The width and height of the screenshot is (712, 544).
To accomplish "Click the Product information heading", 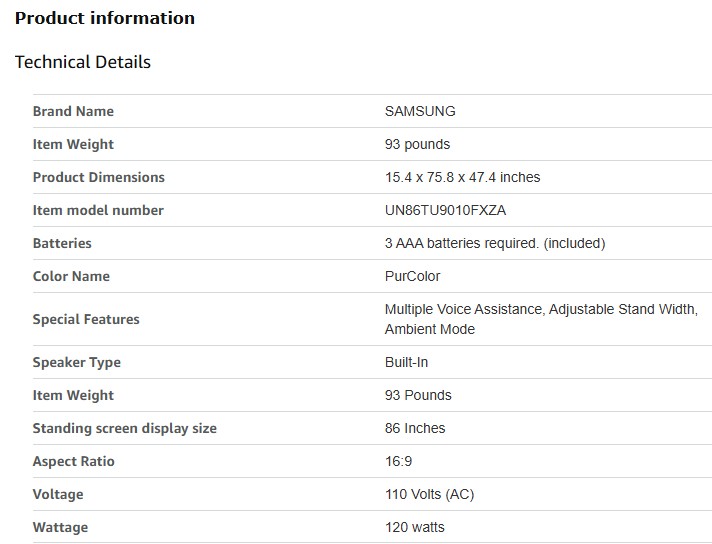I will pyautogui.click(x=105, y=18).
